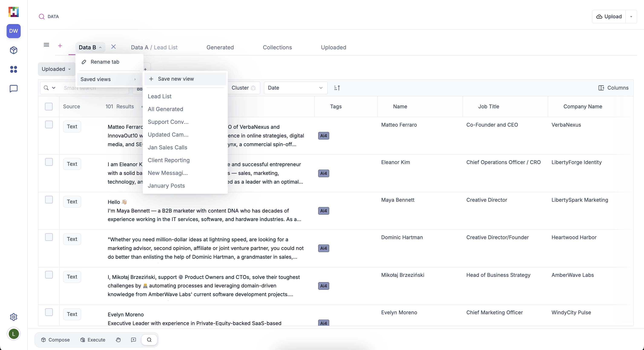
Task: Open Settings via the gear icon
Action: click(13, 317)
